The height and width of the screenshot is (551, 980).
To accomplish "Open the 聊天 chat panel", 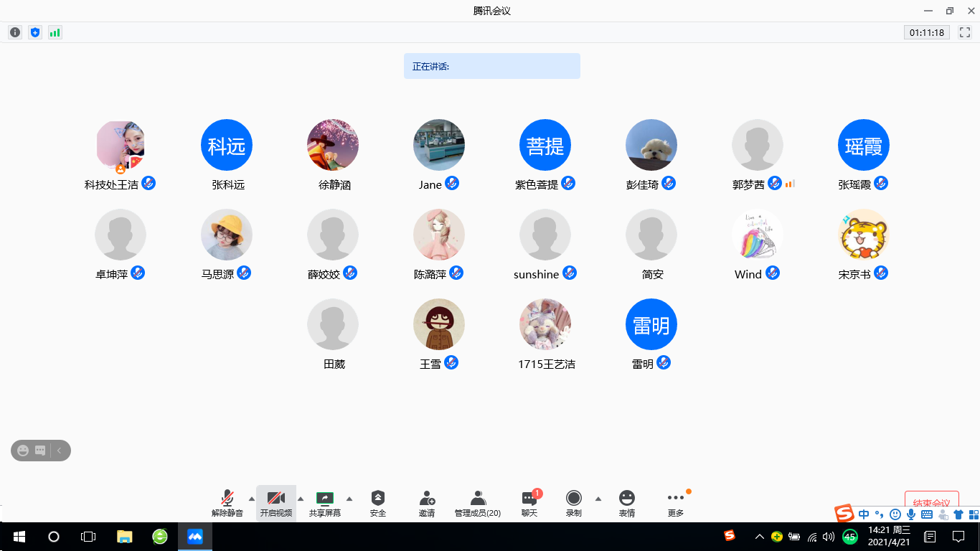I will coord(529,503).
